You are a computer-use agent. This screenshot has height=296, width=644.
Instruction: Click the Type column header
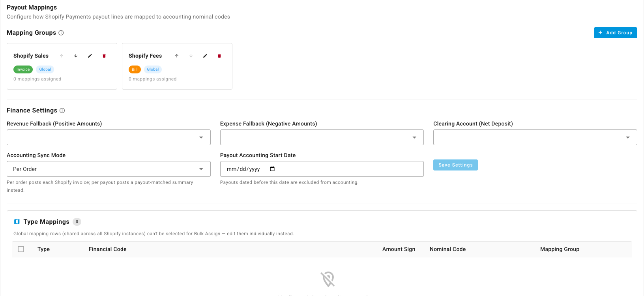pyautogui.click(x=43, y=249)
